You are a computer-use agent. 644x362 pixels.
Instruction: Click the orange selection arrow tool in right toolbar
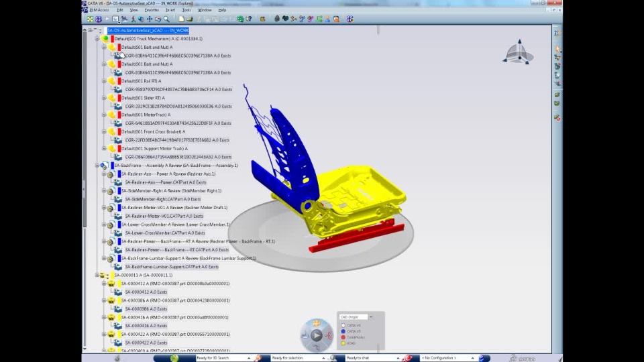[x=557, y=49]
